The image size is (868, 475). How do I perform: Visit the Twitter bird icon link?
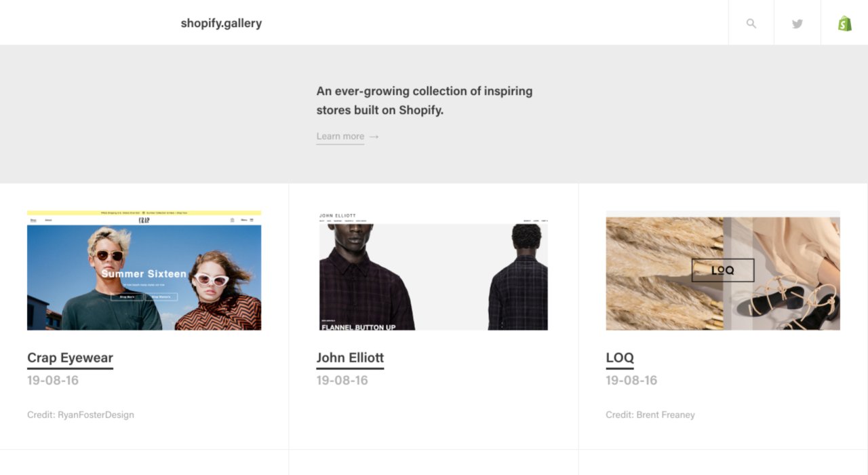pos(797,24)
